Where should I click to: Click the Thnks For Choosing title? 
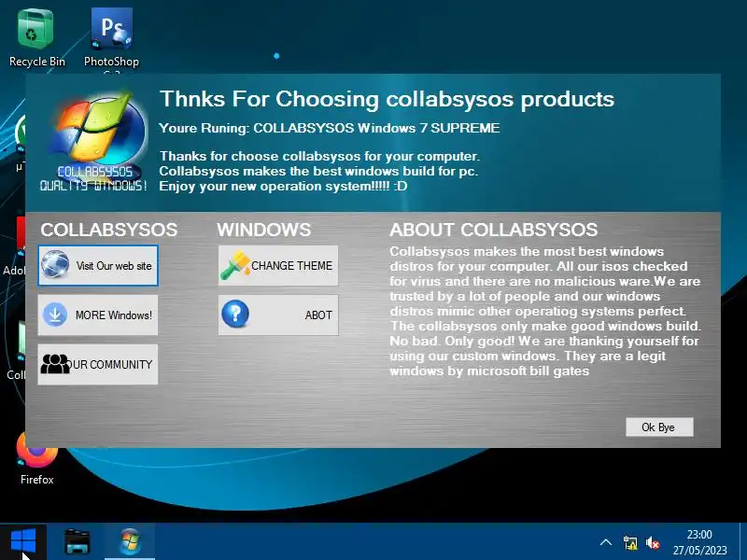[x=387, y=100]
